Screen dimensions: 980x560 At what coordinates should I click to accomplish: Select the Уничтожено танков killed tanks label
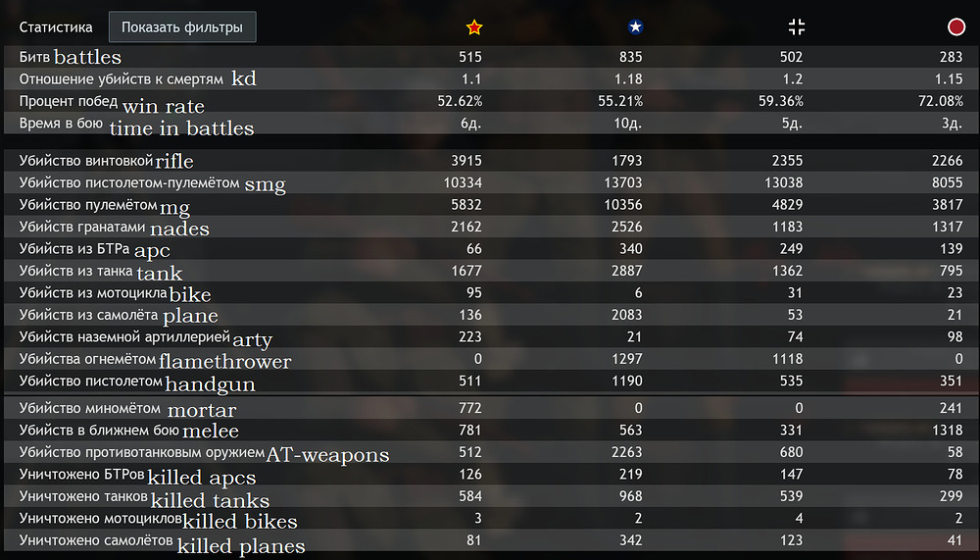click(x=144, y=498)
